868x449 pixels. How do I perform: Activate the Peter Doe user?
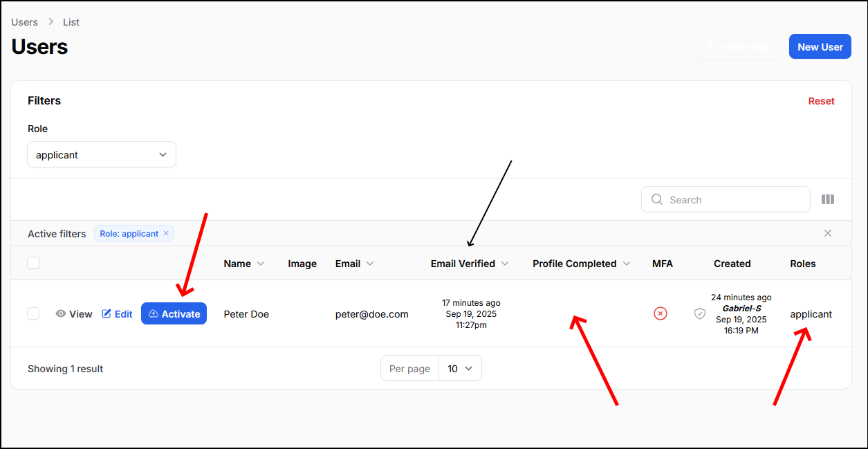[x=174, y=314]
